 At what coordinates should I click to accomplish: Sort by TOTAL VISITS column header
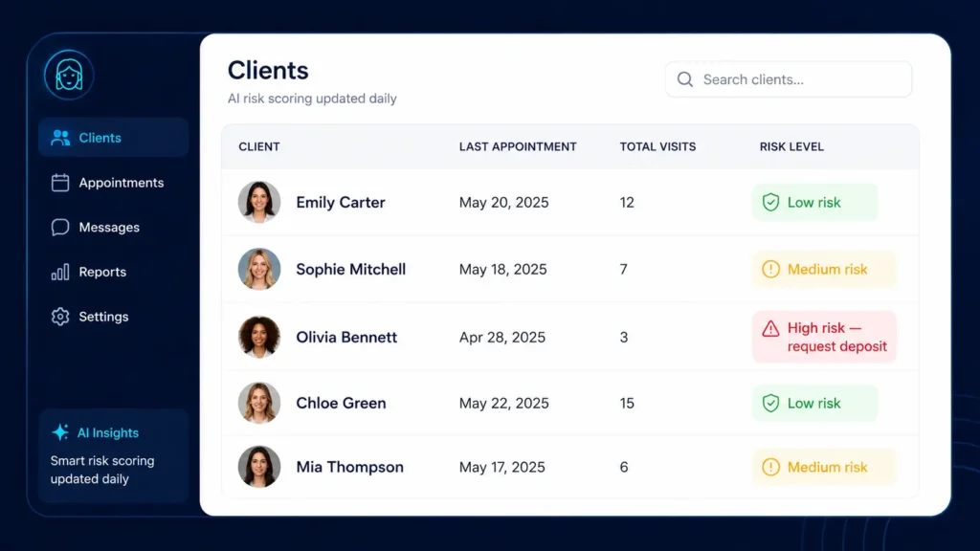657,146
